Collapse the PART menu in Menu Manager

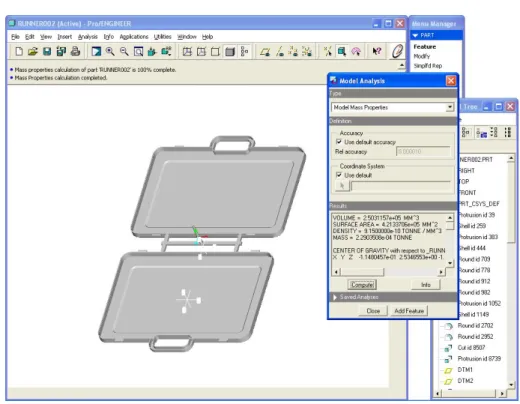[415, 35]
